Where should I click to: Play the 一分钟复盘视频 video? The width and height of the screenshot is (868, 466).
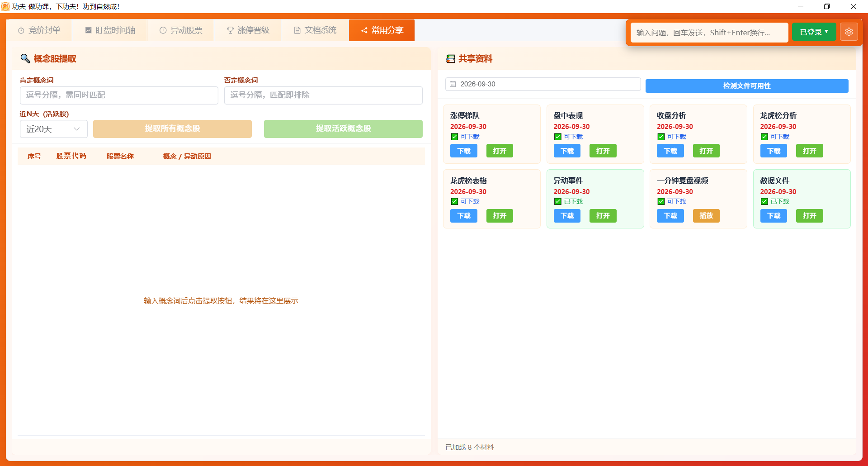click(x=706, y=216)
